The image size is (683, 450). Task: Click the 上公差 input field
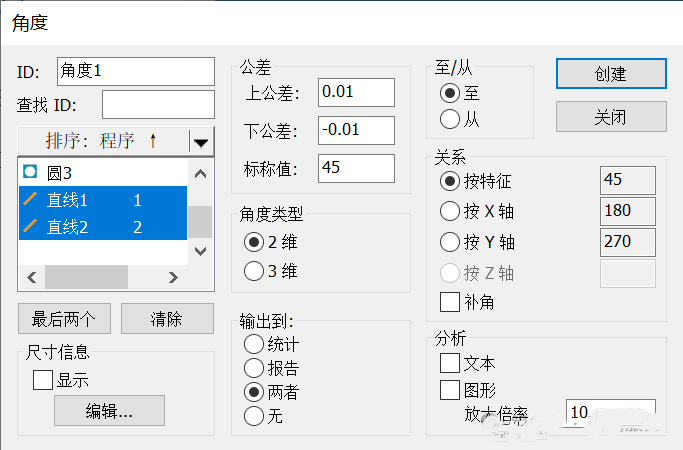click(x=356, y=93)
